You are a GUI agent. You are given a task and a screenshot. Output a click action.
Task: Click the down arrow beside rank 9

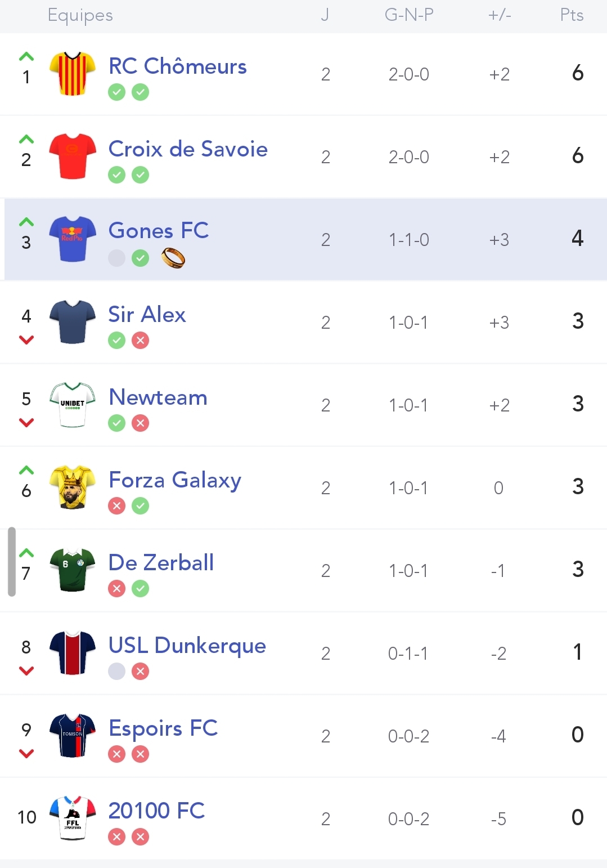(26, 753)
